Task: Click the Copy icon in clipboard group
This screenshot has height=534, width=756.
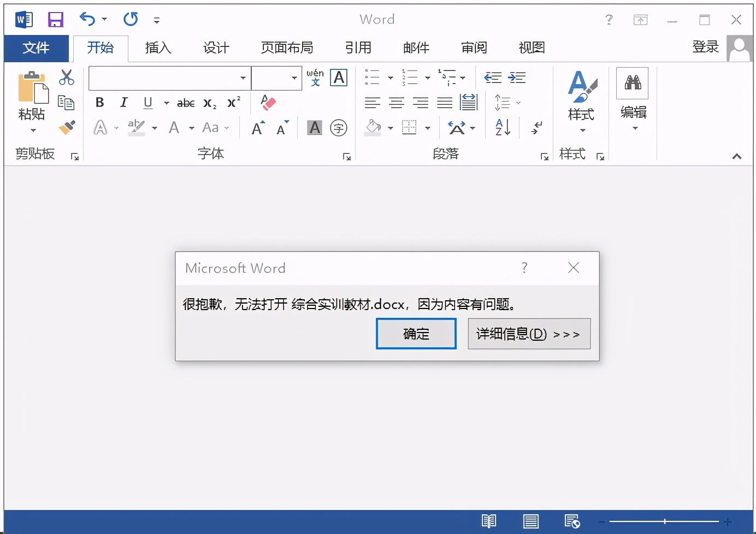Action: point(66,103)
